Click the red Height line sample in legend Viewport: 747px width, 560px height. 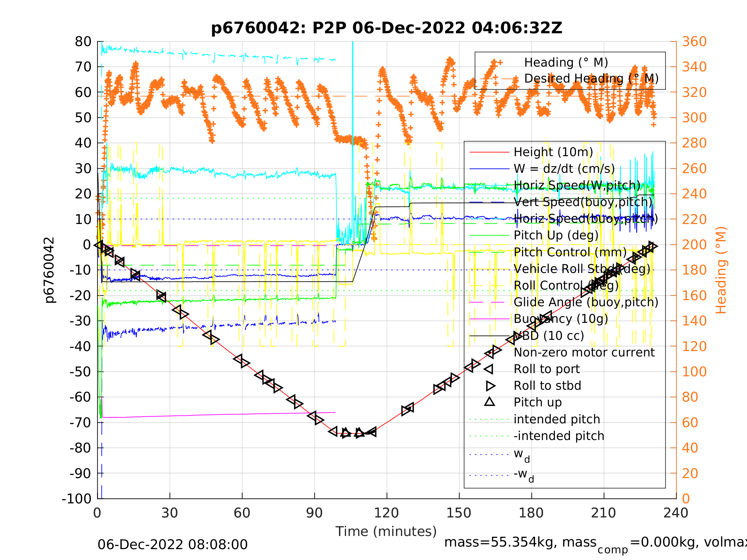click(489, 152)
